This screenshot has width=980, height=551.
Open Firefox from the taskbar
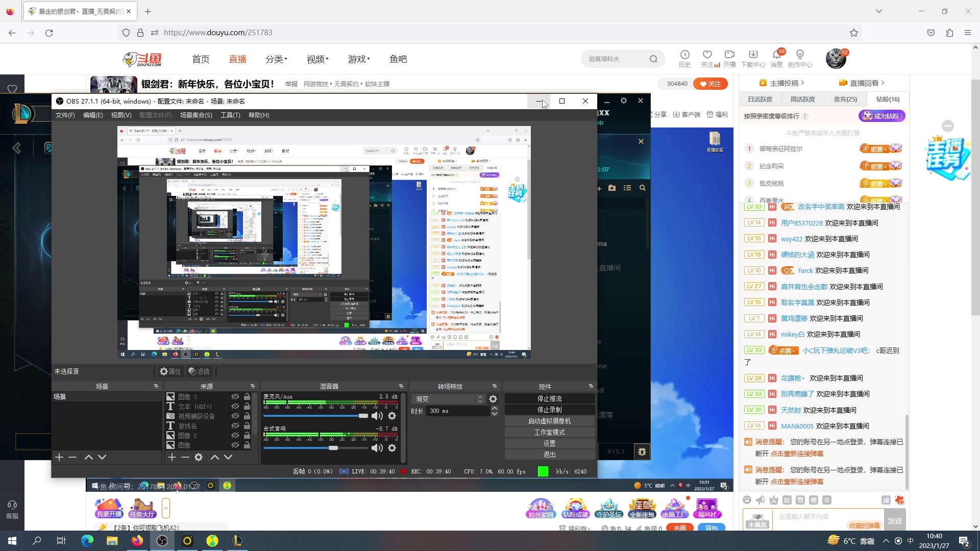137,541
